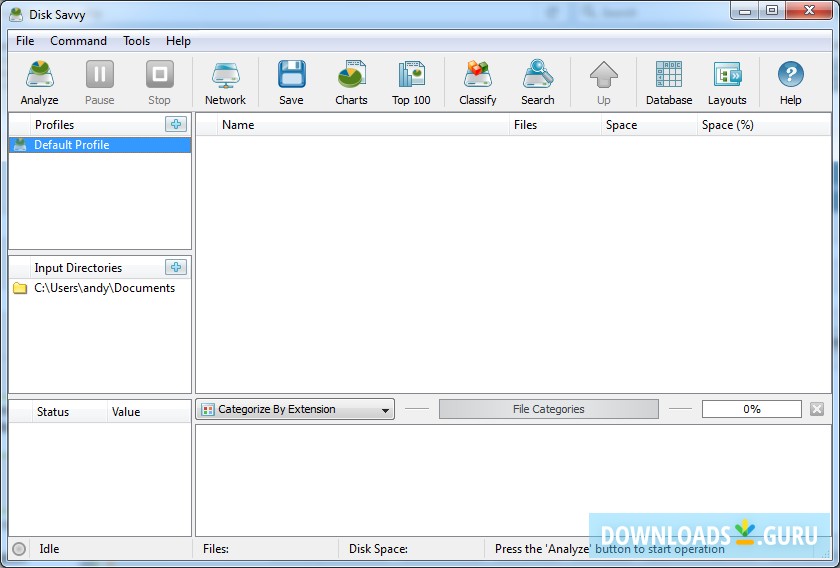
Task: Open the Search tool in toolbar
Action: pyautogui.click(x=537, y=83)
